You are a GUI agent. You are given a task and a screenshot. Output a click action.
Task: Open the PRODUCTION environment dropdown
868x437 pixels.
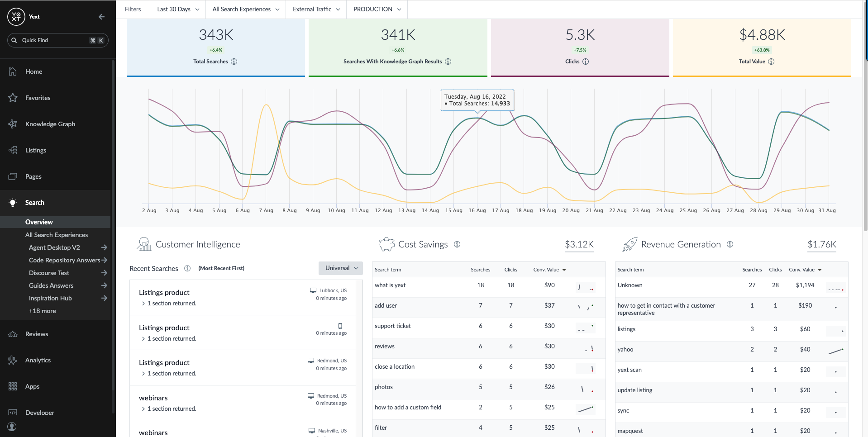tap(376, 9)
